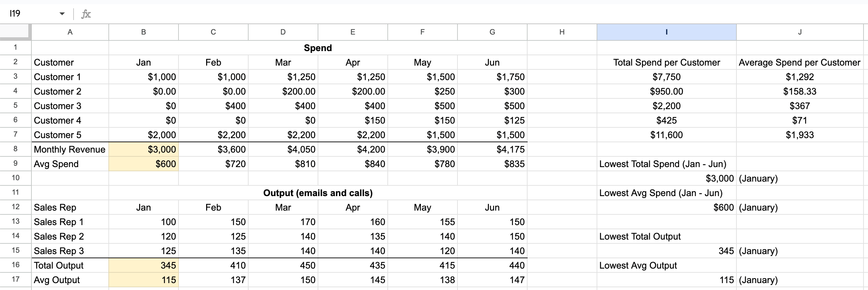868x290 pixels.
Task: Open the name box dropdown arrow
Action: pos(62,14)
